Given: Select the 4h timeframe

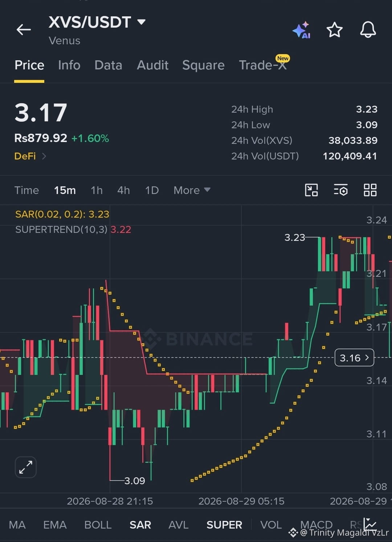Looking at the screenshot, I should coord(123,190).
